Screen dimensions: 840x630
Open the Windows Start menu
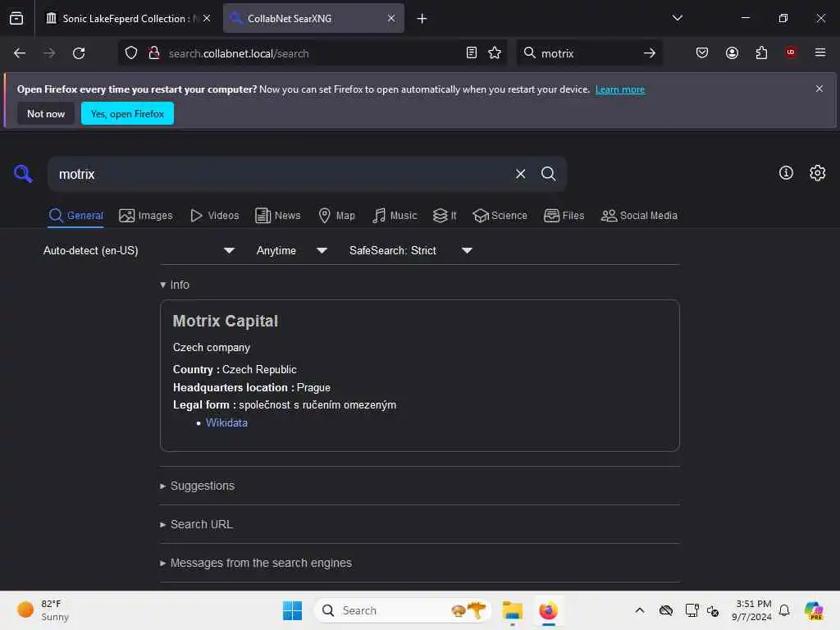pos(292,610)
